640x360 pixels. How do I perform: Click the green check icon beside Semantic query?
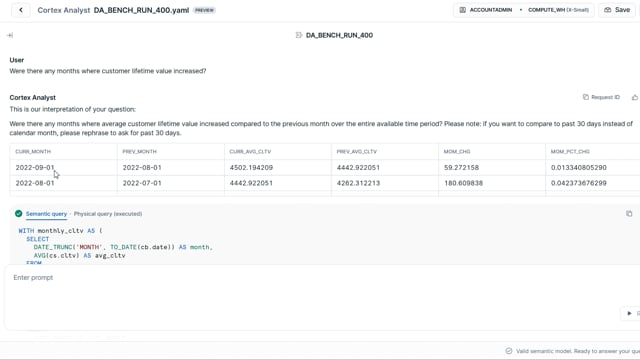[x=18, y=213]
